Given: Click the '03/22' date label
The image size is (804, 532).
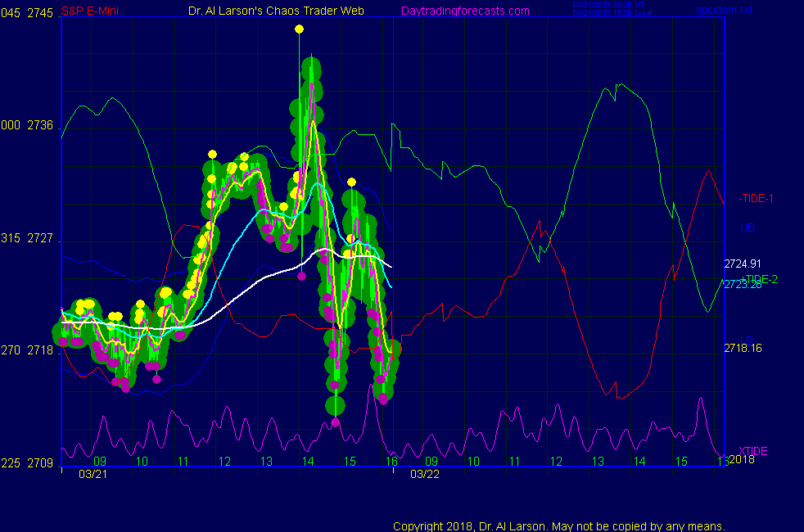Looking at the screenshot, I should point(425,474).
